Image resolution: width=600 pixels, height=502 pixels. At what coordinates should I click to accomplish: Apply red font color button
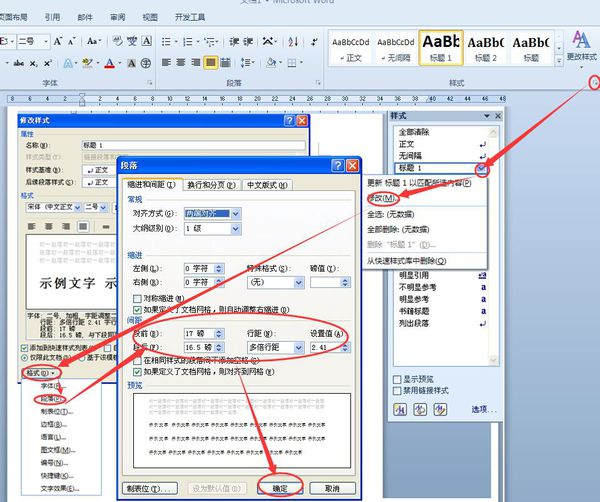click(x=110, y=63)
